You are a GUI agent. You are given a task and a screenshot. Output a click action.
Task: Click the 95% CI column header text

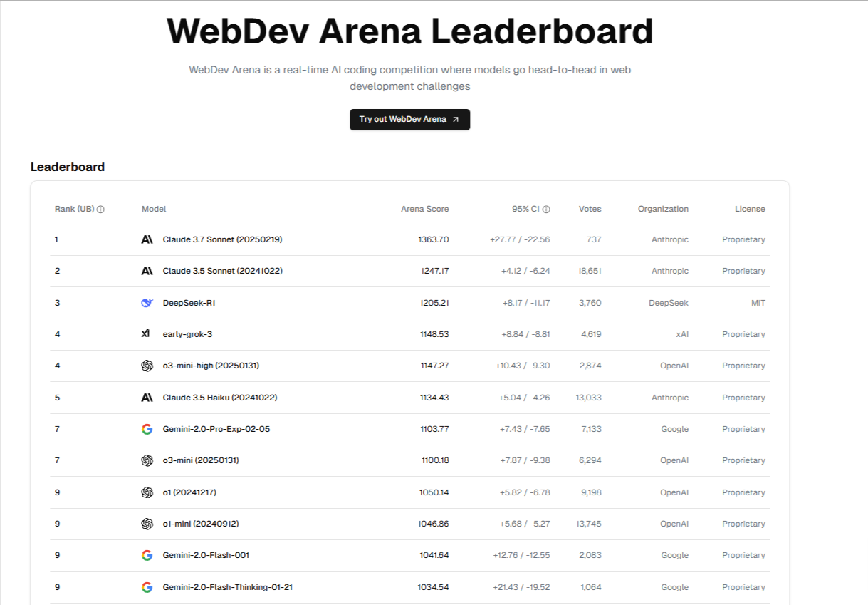click(x=525, y=210)
